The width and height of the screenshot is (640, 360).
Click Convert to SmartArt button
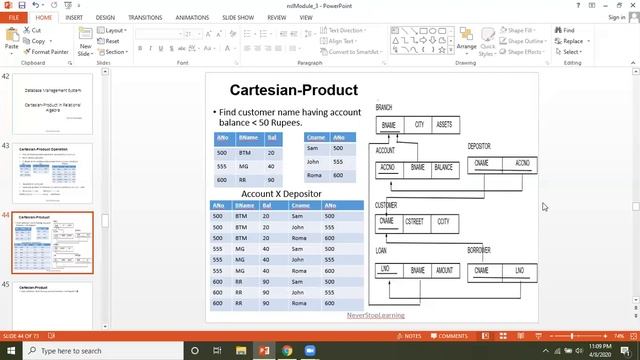pyautogui.click(x=351, y=52)
